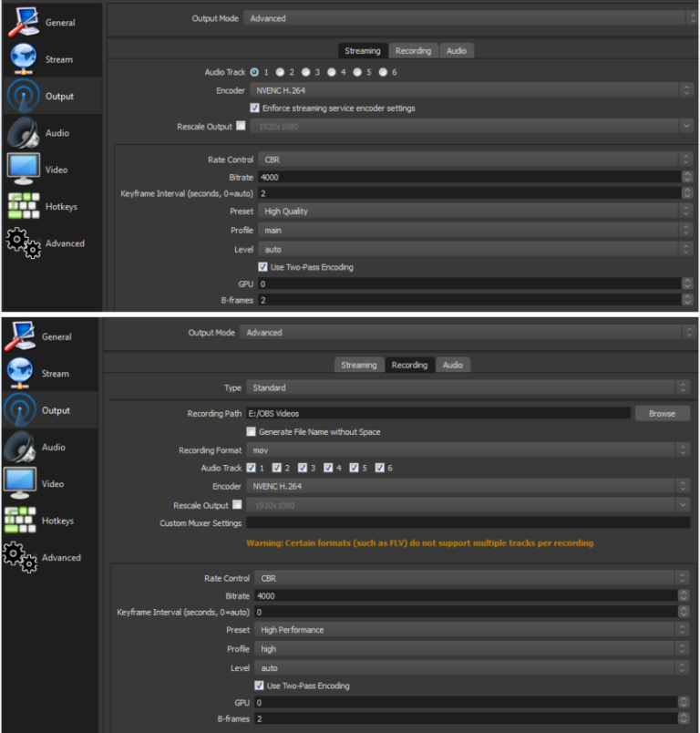The image size is (700, 733).
Task: Open streaming Preset High Quality dropdown
Action: point(475,212)
